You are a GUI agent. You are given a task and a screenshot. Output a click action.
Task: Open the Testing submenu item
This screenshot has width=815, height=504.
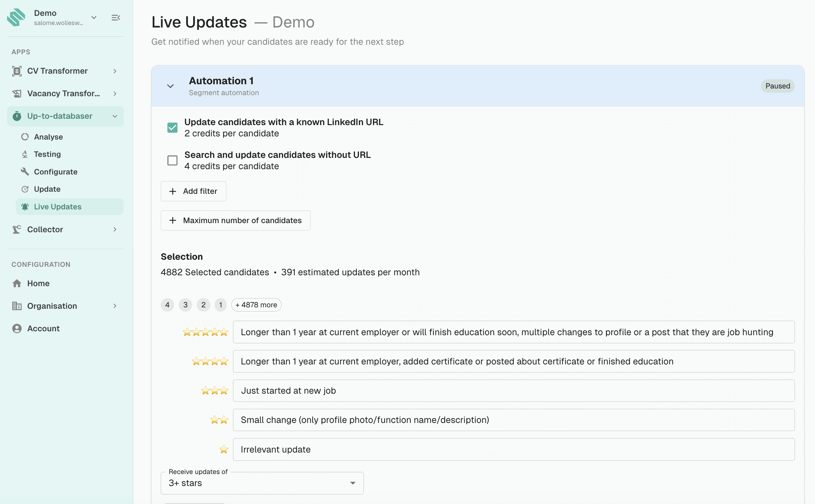[x=47, y=154]
